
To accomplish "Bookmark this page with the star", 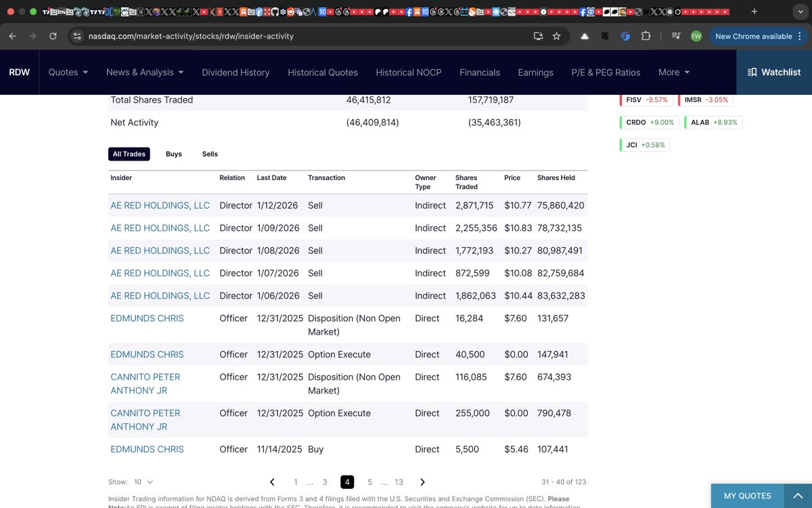I will 556,36.
